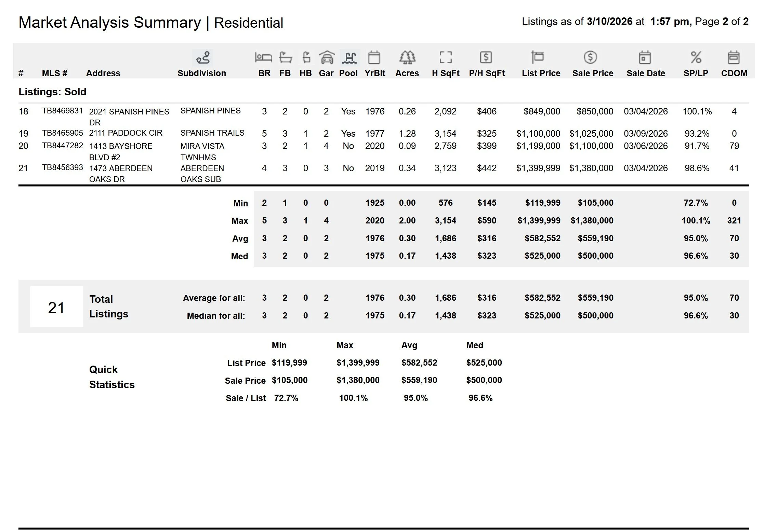
Task: Click the bedroom bed icon
Action: point(263,57)
